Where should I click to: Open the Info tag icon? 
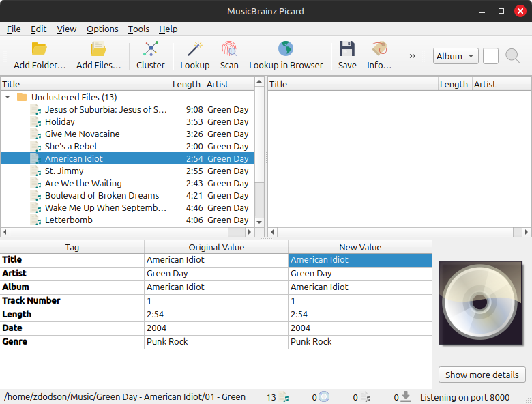click(379, 49)
